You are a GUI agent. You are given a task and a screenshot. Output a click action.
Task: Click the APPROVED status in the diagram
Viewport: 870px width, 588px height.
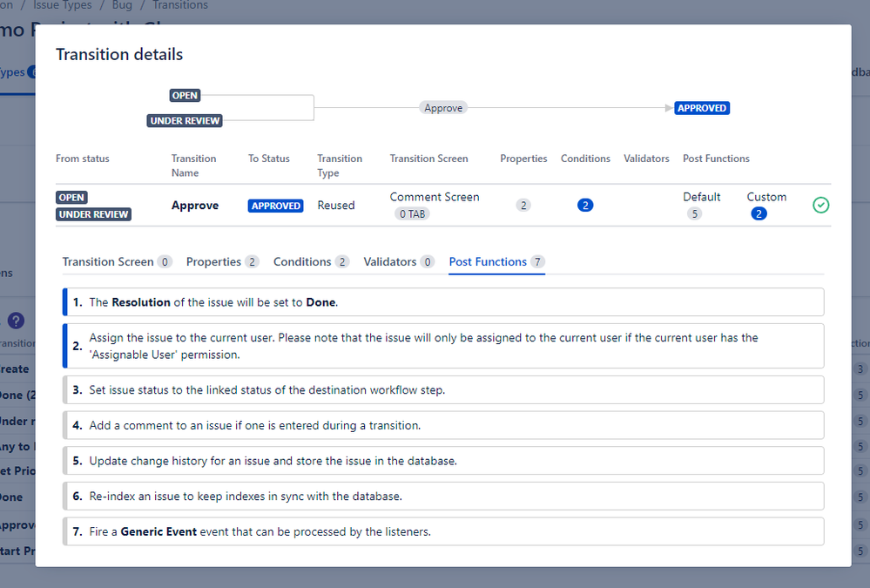coord(702,108)
